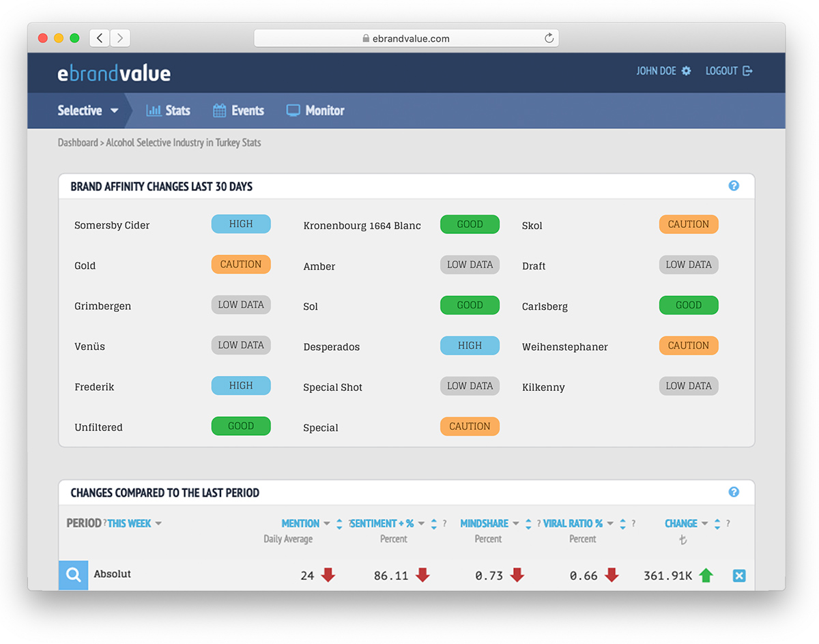Sort by Change using sort arrows

717,524
